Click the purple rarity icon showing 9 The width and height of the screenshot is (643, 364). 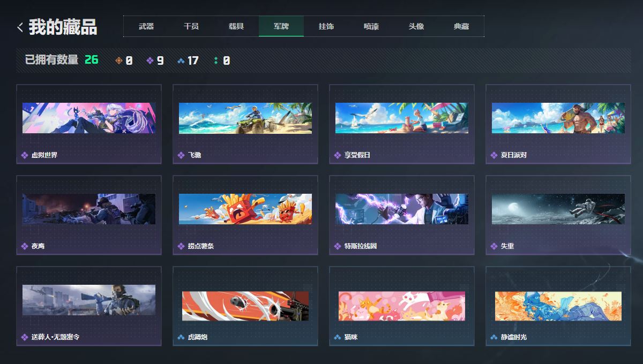[x=150, y=61]
